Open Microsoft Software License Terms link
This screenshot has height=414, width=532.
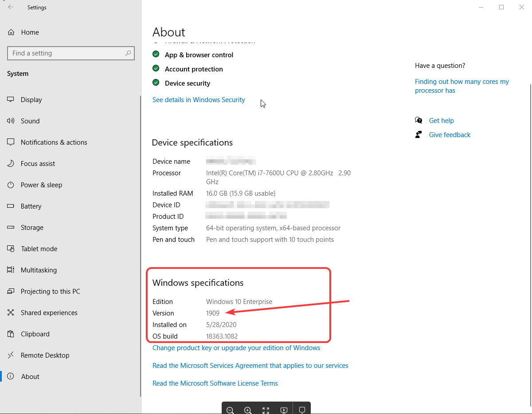click(x=215, y=383)
